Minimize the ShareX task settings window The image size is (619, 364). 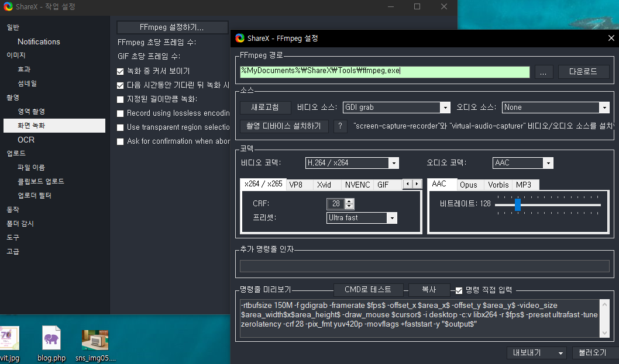[390, 6]
